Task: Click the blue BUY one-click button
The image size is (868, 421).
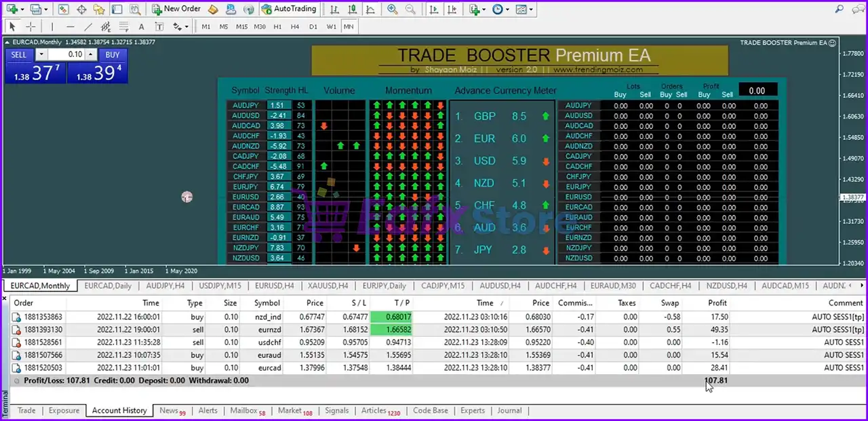Action: pos(113,55)
